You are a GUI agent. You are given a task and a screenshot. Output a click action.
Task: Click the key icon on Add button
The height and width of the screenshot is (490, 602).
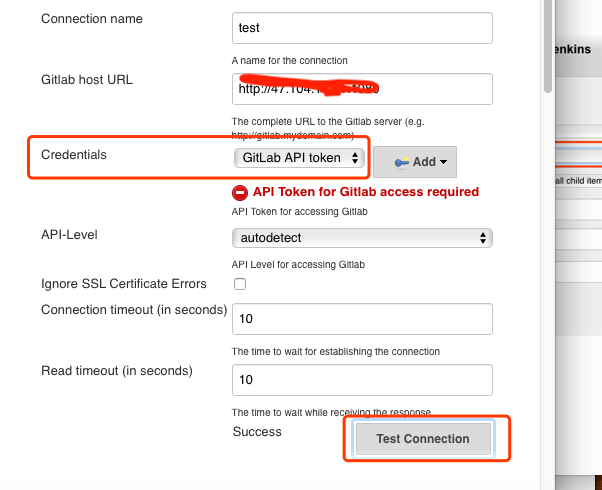tap(401, 162)
